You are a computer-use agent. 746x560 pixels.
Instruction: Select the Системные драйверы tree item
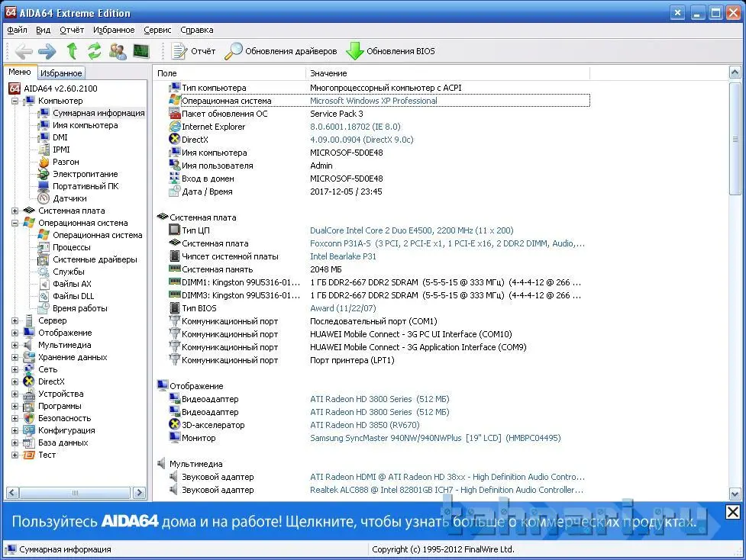pyautogui.click(x=95, y=259)
